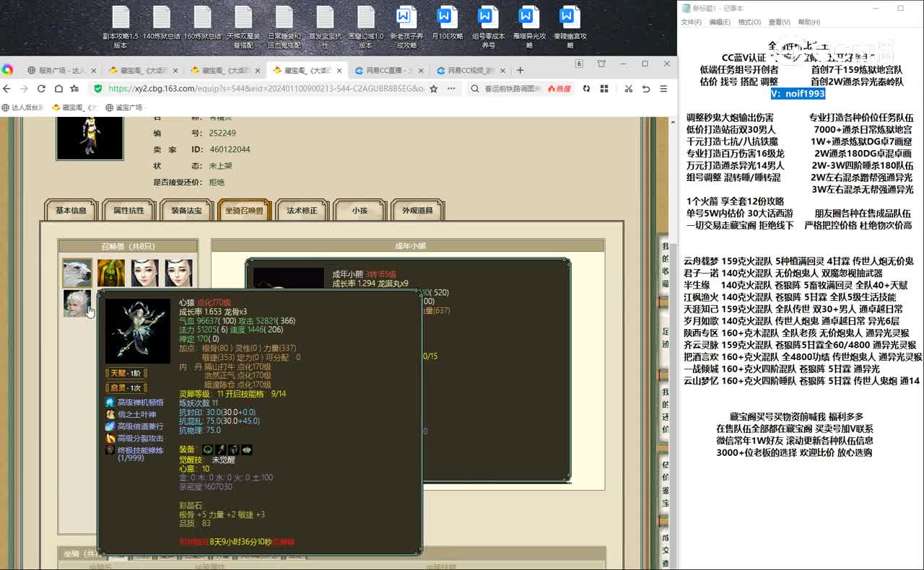This screenshot has height=570, width=924.
Task: Click the 高级禅机顿悟 skill icon
Action: (110, 402)
